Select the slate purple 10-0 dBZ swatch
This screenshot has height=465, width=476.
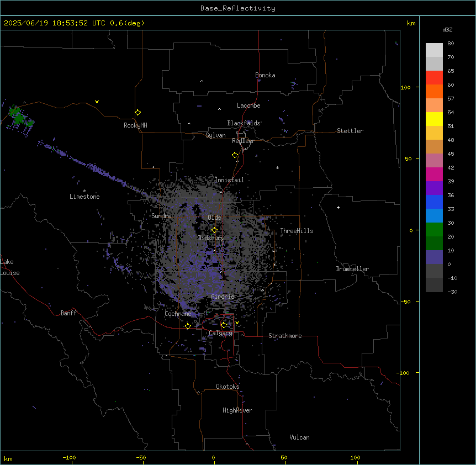pos(434,257)
